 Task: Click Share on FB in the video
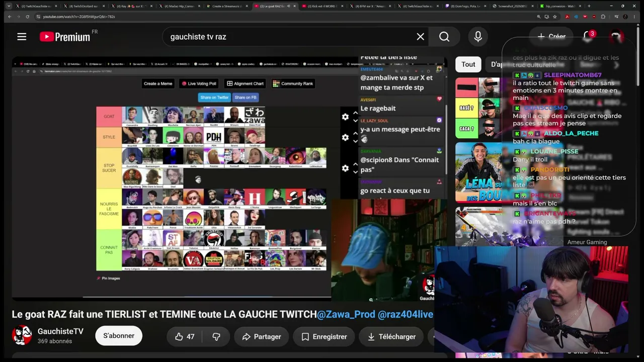click(x=246, y=98)
